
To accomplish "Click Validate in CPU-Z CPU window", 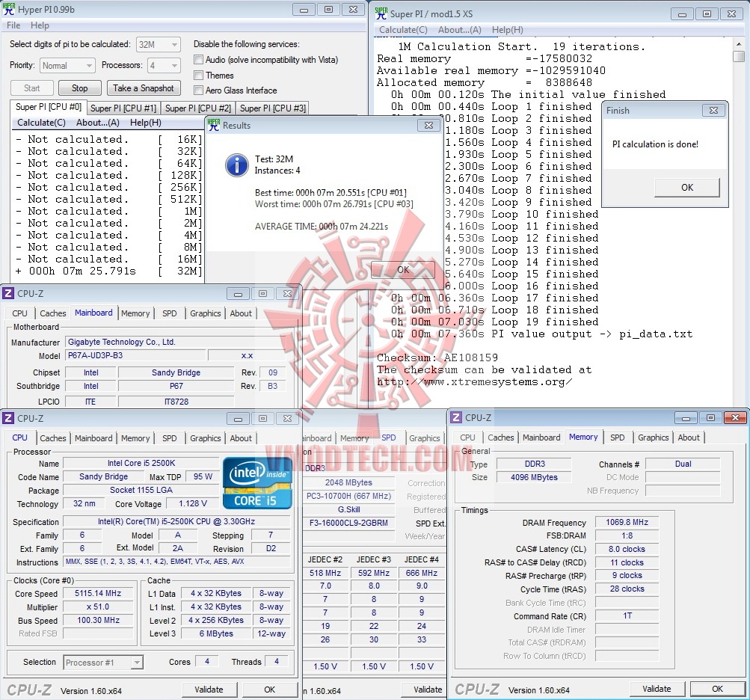I will [209, 690].
